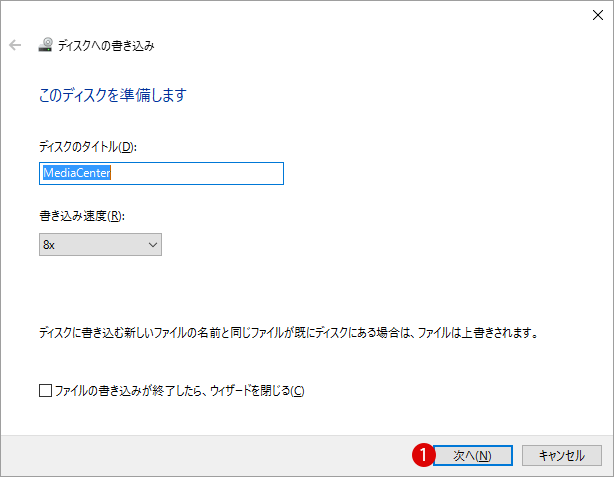614x477 pixels.
Task: Click the selected MediaCenter text
Action: [76, 173]
